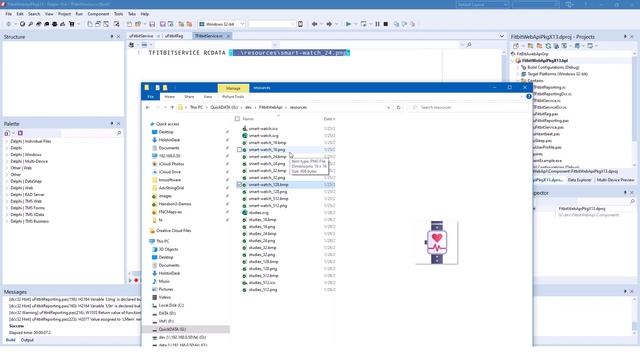Open the Windows 32-bit platform dropdown
This screenshot has width=640, height=360.
tap(242, 24)
